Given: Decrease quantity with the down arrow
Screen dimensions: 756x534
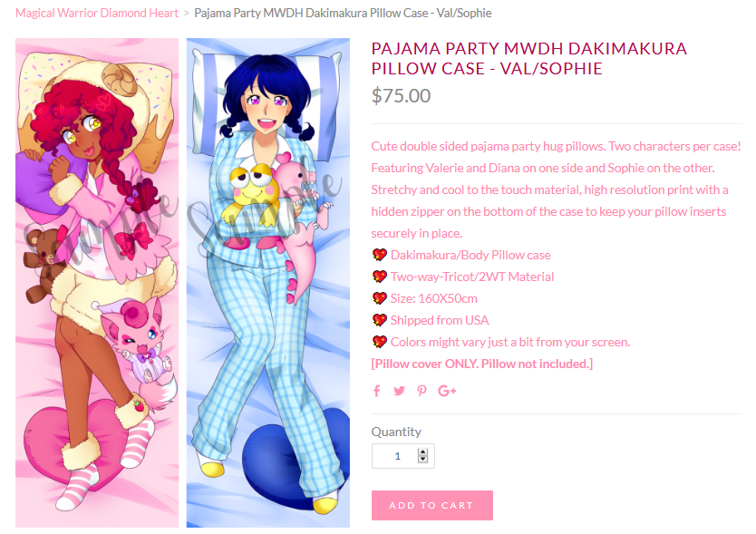Looking at the screenshot, I should (422, 460).
